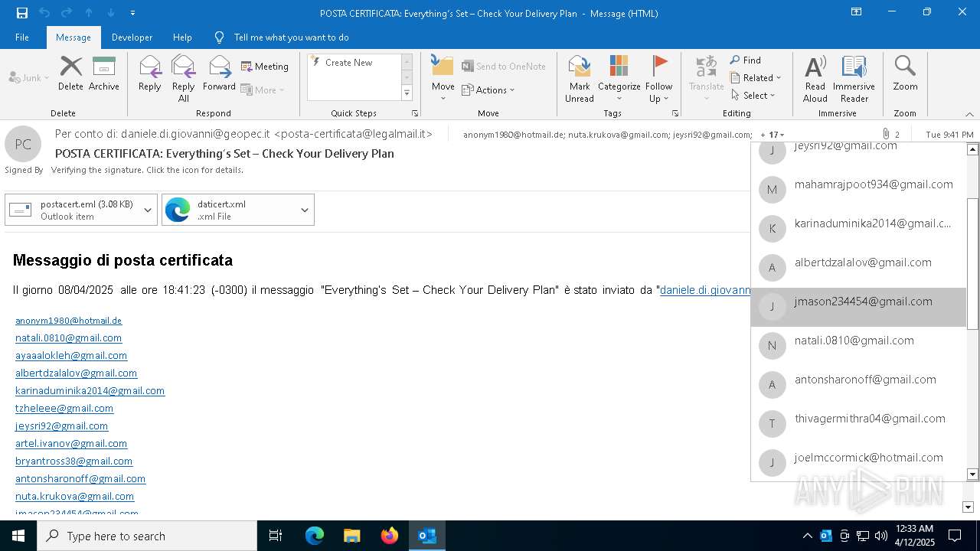This screenshot has height=551, width=980.
Task: Open Task View on taskbar
Action: pos(276,536)
